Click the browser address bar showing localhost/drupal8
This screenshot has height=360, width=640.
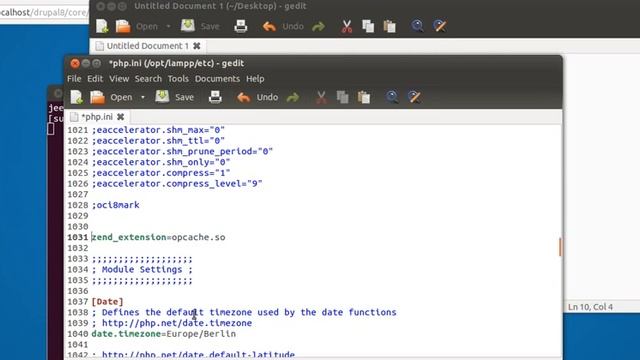[44, 12]
